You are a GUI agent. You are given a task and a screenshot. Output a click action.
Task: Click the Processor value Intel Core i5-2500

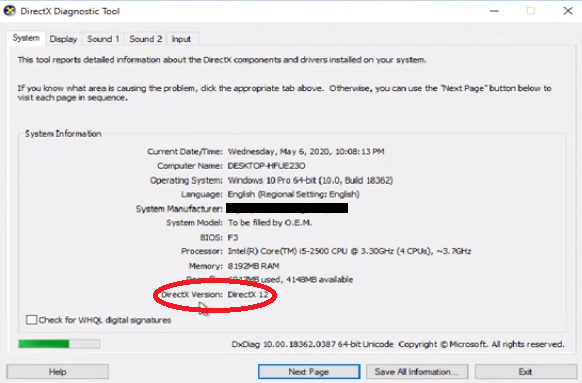click(349, 251)
